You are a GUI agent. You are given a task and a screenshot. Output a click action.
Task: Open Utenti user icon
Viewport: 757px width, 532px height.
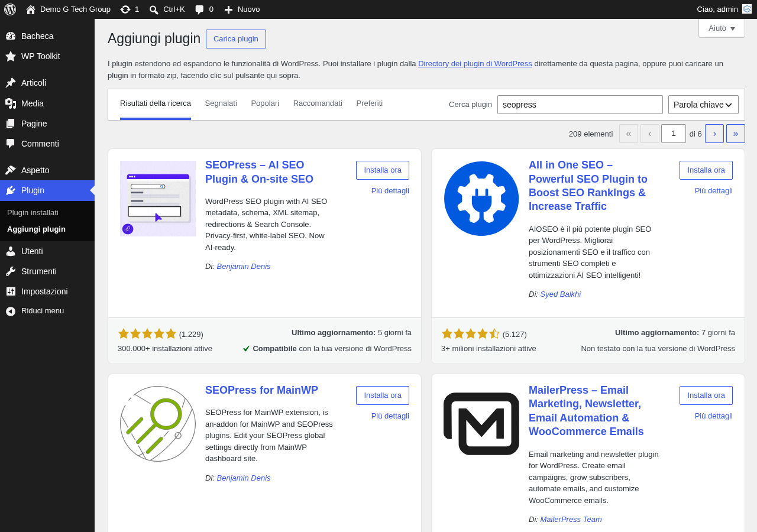pos(11,251)
